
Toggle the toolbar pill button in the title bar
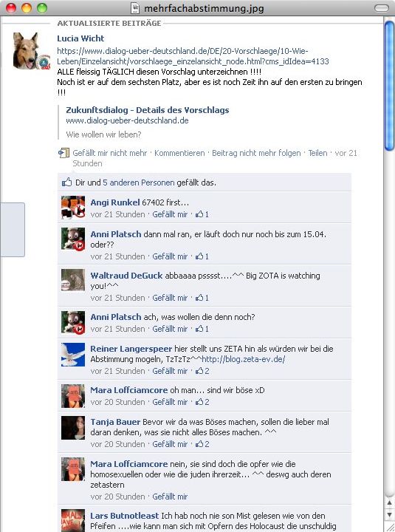[x=382, y=8]
